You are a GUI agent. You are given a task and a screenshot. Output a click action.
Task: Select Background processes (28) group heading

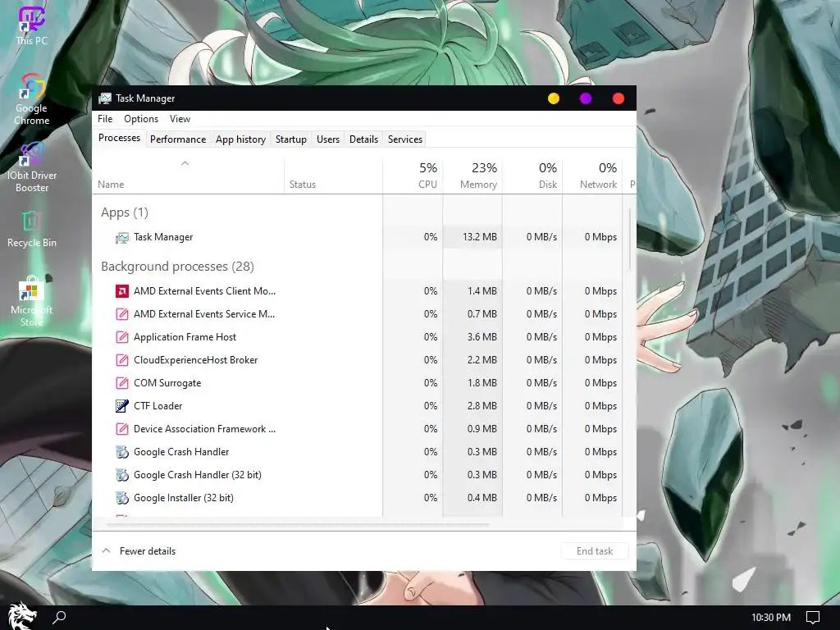[x=177, y=267]
